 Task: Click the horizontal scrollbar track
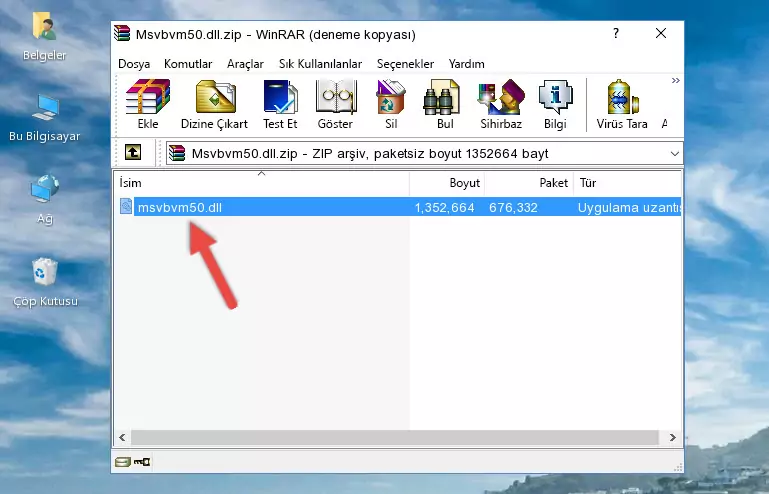click(x=395, y=437)
